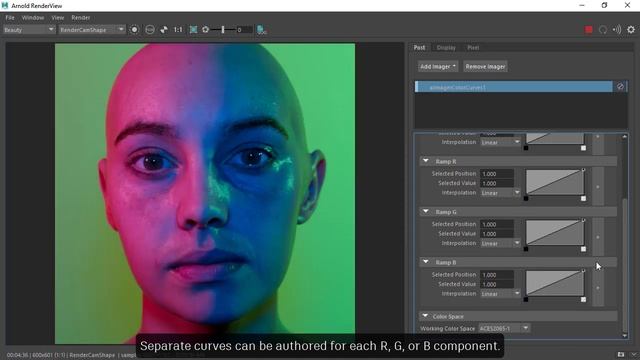The width and height of the screenshot is (640, 360).
Task: Open Ramp B Interpolation dropdown
Action: pyautogui.click(x=500, y=294)
